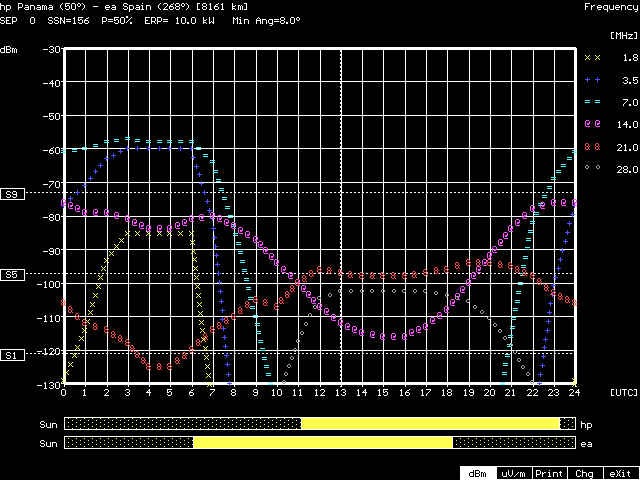This screenshot has height=480, width=640.
Task: Click the S1 signal level marker
Action: [x=13, y=355]
